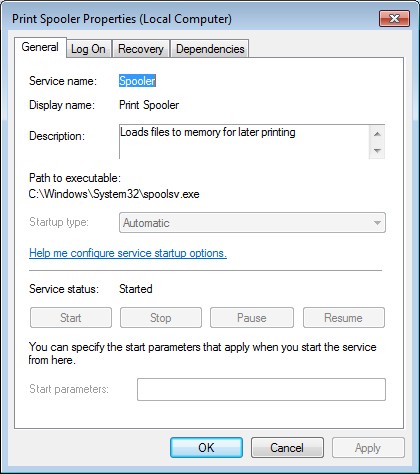The image size is (420, 474).
Task: Open Help me configure service startup options
Action: pos(128,253)
